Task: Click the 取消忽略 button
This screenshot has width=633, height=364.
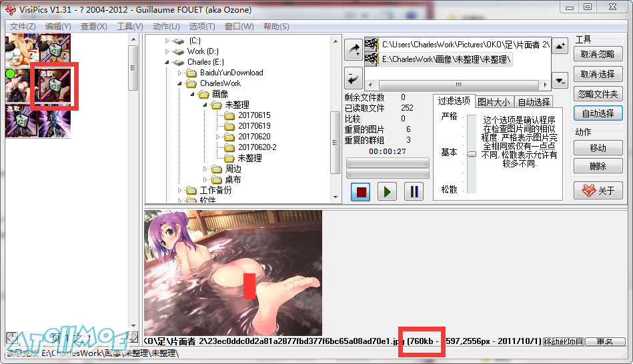Action: coord(598,54)
